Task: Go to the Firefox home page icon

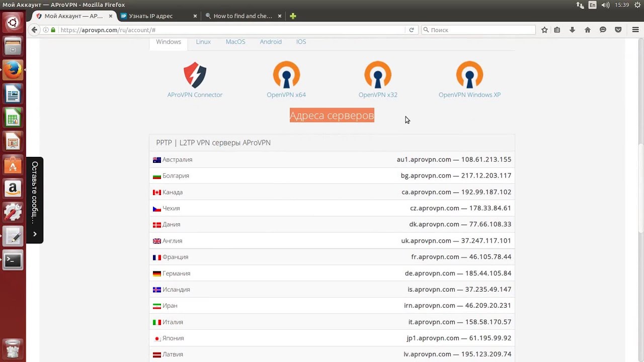Action: coord(587,30)
